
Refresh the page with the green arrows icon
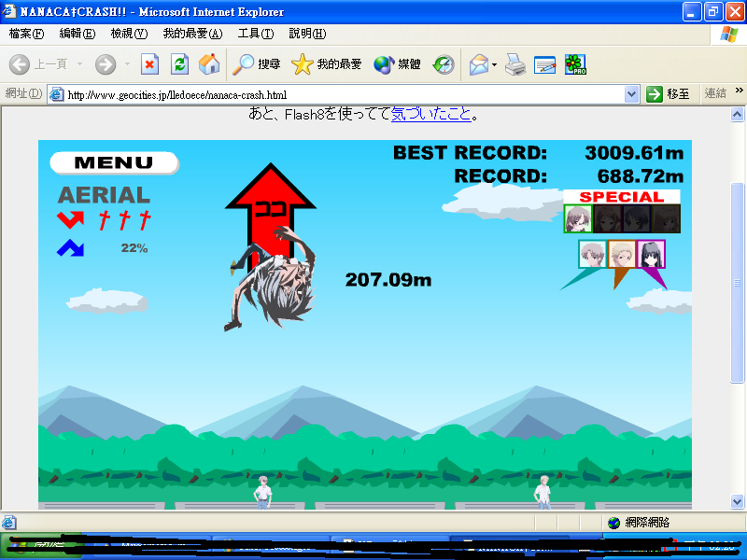[x=179, y=64]
